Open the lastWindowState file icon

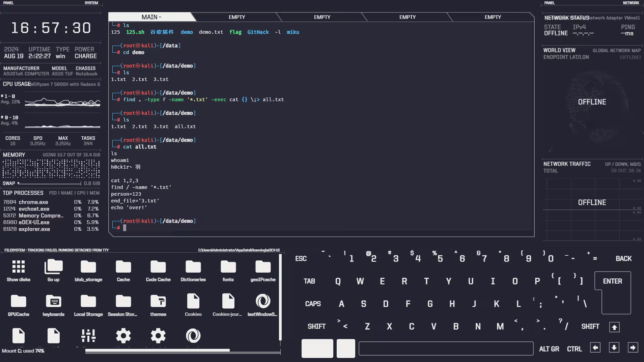tap(262, 301)
